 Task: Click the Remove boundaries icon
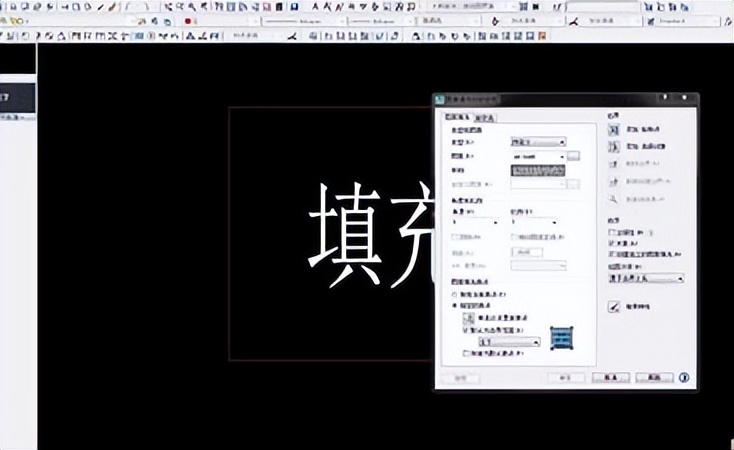pos(614,164)
